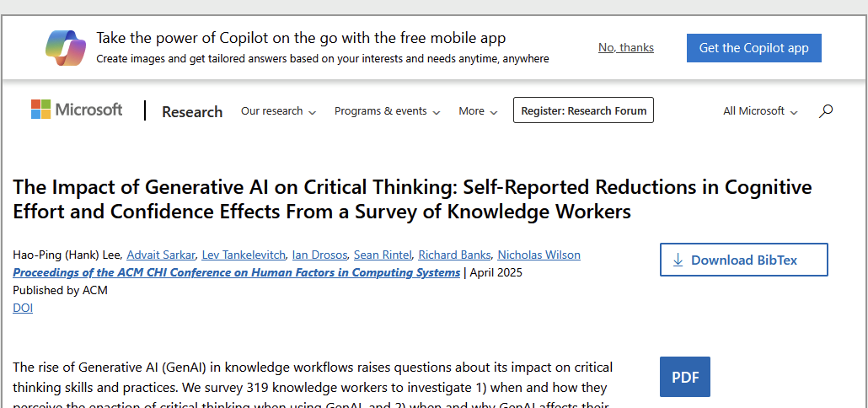The height and width of the screenshot is (408, 868).
Task: Open the DOI link
Action: [23, 308]
